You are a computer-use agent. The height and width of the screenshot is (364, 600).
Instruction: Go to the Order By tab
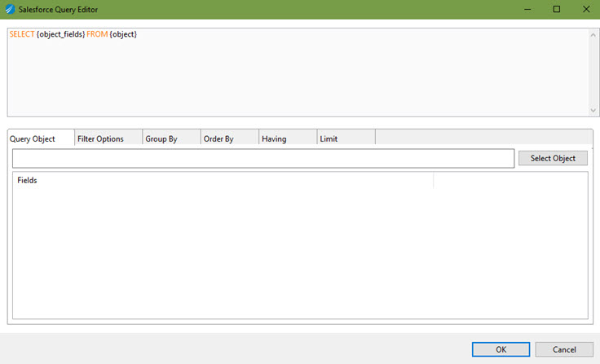click(230, 138)
